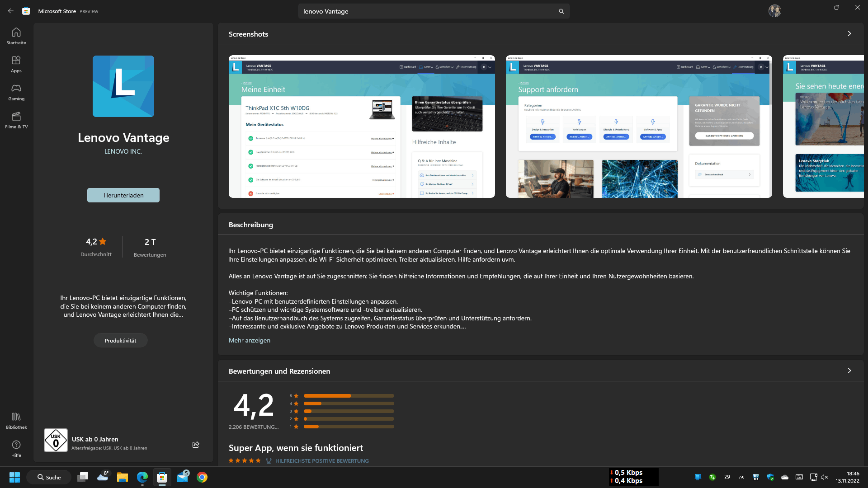The width and height of the screenshot is (868, 488).
Task: Click the 4-star rating bar
Action: [x=349, y=404]
